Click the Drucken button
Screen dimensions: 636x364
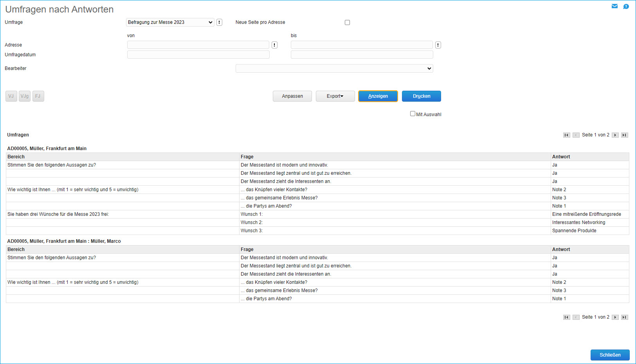tap(421, 96)
